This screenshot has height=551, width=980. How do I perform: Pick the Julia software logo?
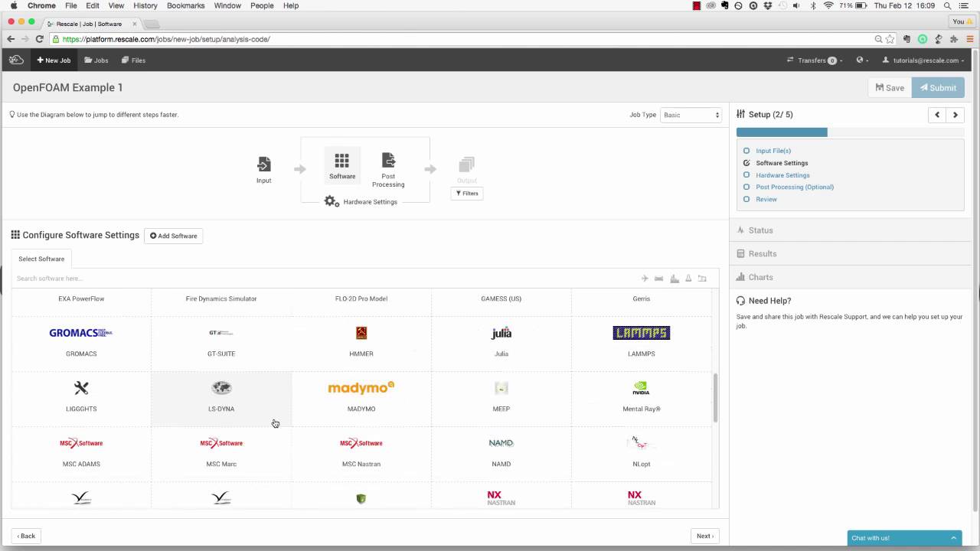tap(501, 333)
